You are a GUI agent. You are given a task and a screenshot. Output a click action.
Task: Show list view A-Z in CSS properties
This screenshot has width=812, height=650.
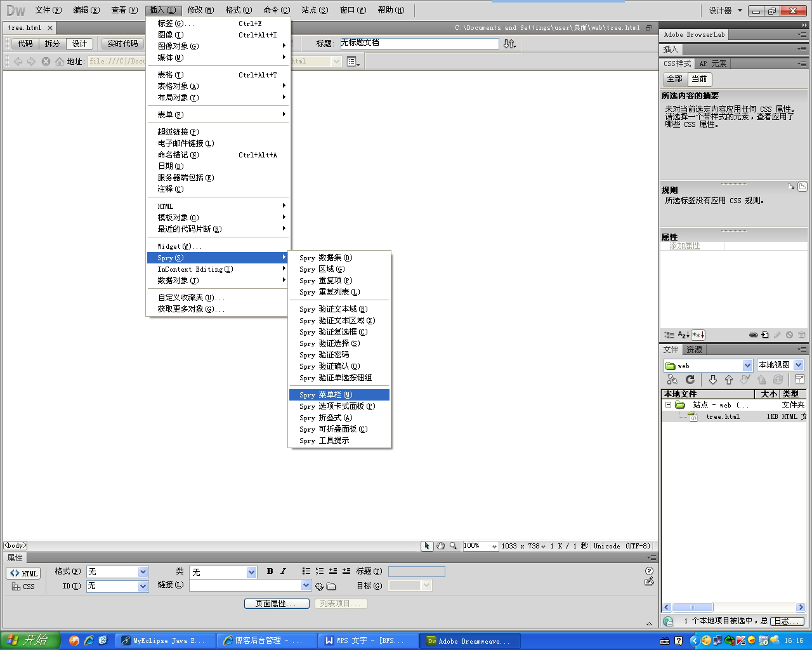(683, 335)
